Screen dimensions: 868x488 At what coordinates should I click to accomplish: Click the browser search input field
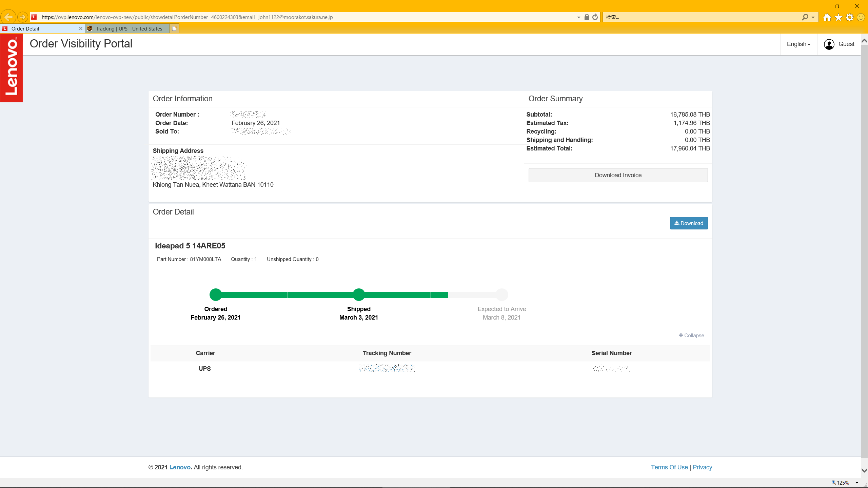tap(702, 17)
